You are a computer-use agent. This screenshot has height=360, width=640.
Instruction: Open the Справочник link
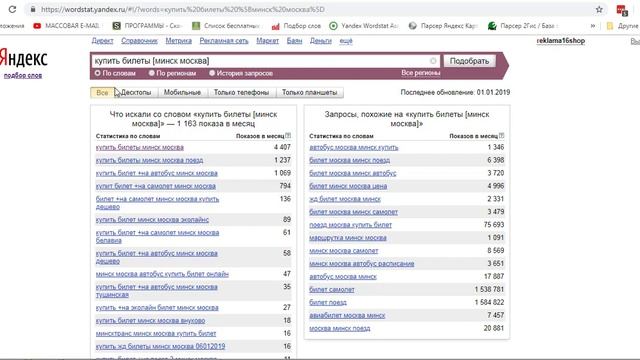click(139, 41)
